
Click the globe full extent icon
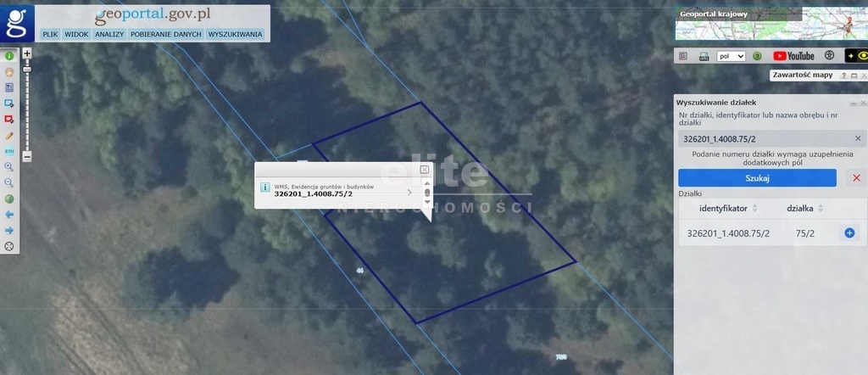click(9, 199)
